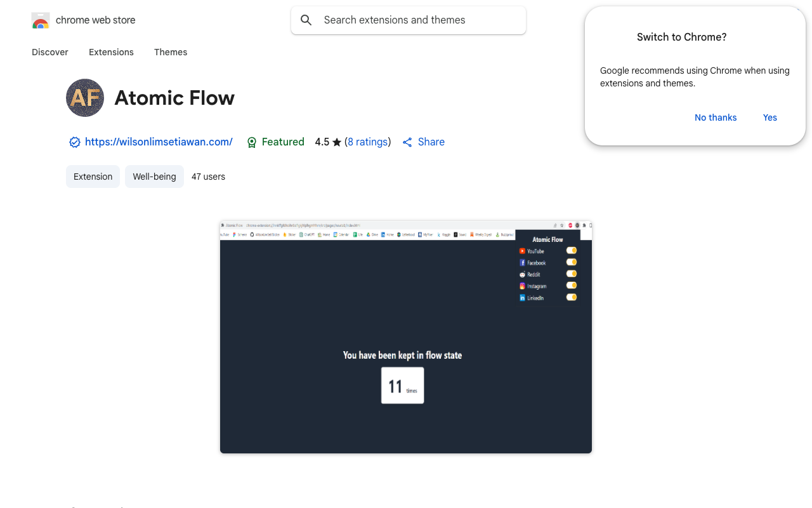The image size is (812, 508).
Task: Go to the Themes tab
Action: coord(171,52)
